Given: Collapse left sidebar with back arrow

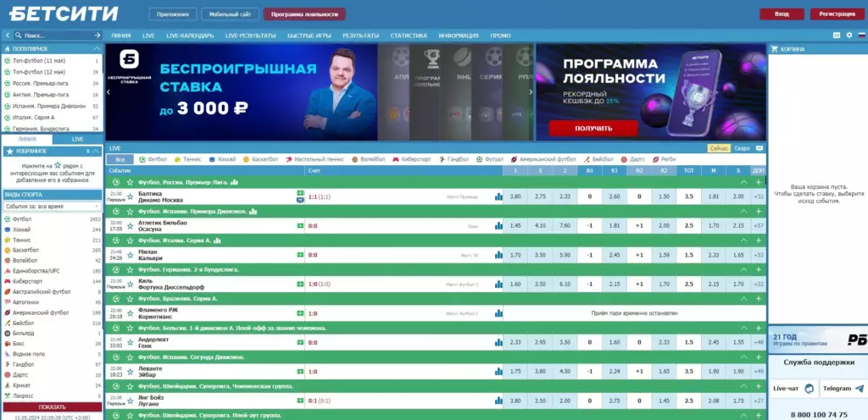Looking at the screenshot, I should (7, 35).
